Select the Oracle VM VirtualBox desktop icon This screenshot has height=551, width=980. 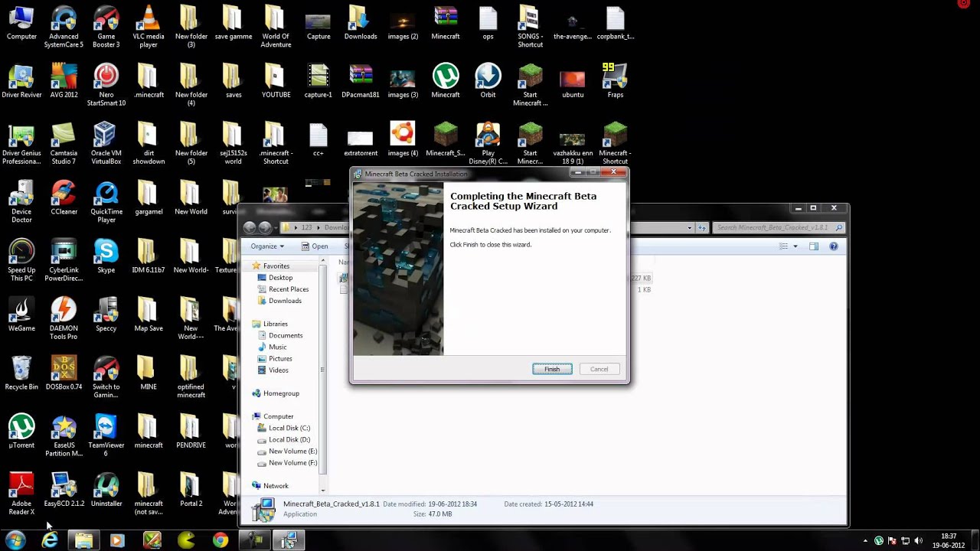106,144
